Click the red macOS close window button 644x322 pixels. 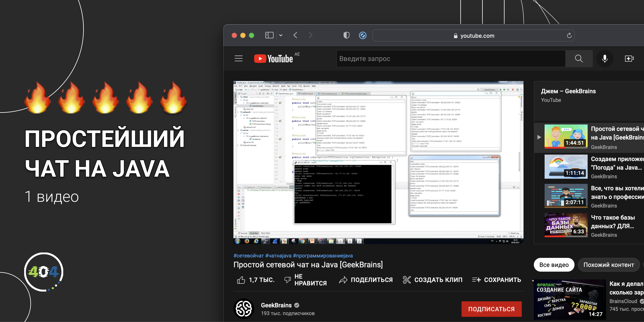click(x=234, y=35)
